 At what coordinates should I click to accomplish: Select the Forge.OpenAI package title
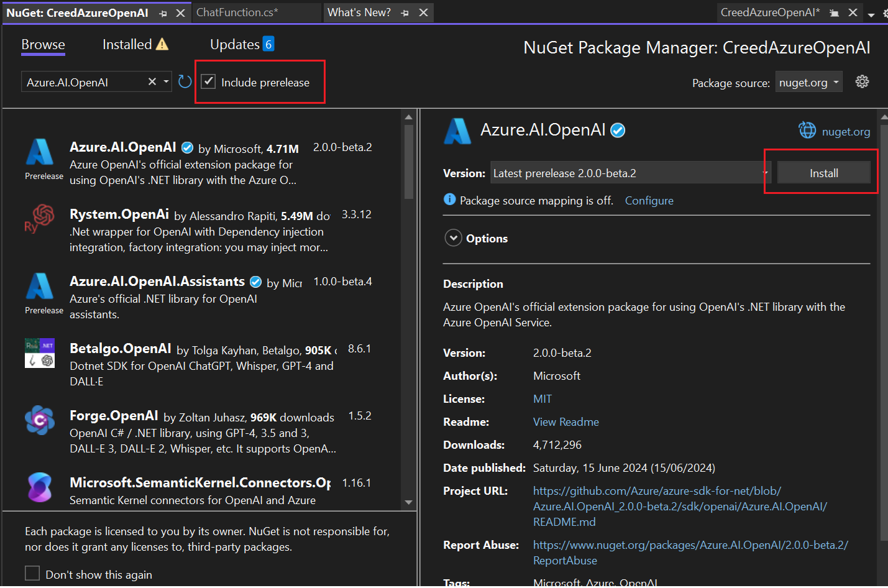[114, 416]
